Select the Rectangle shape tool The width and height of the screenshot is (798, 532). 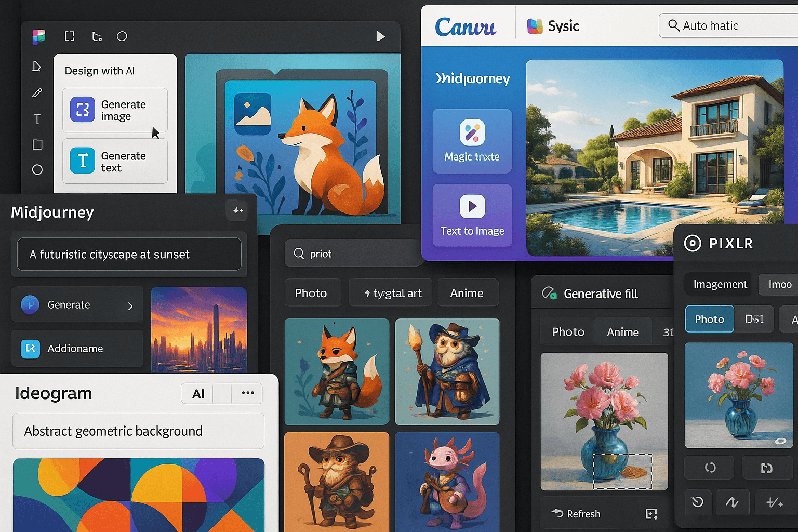coord(37,144)
